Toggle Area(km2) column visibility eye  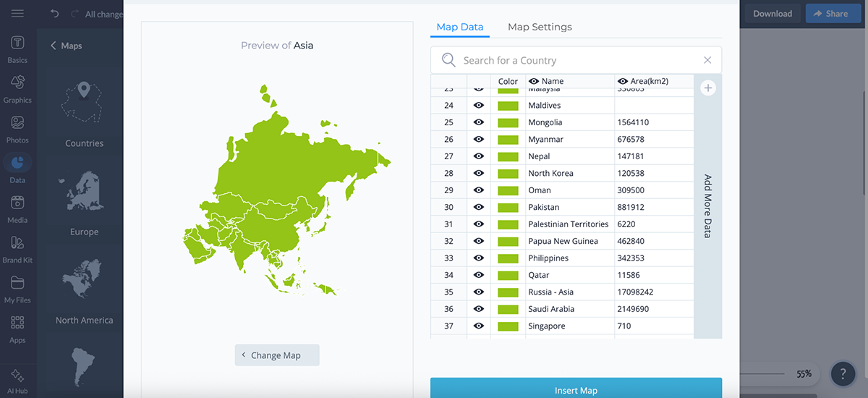pos(623,81)
